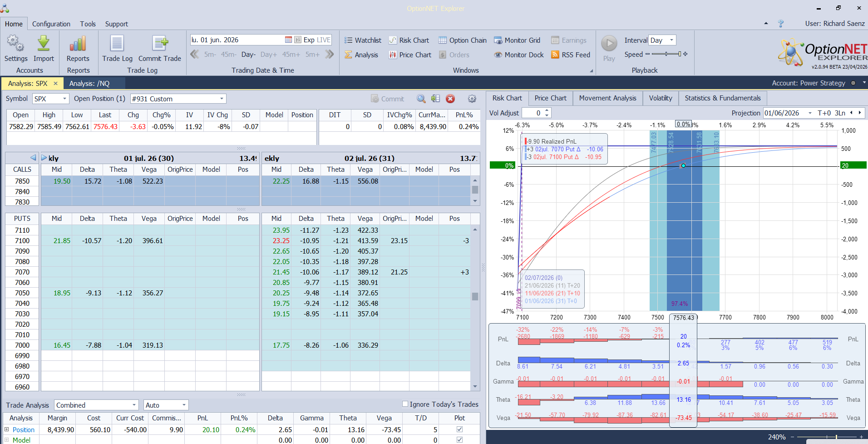Open the calendar picker for trading date
This screenshot has width=868, height=444.
[288, 40]
